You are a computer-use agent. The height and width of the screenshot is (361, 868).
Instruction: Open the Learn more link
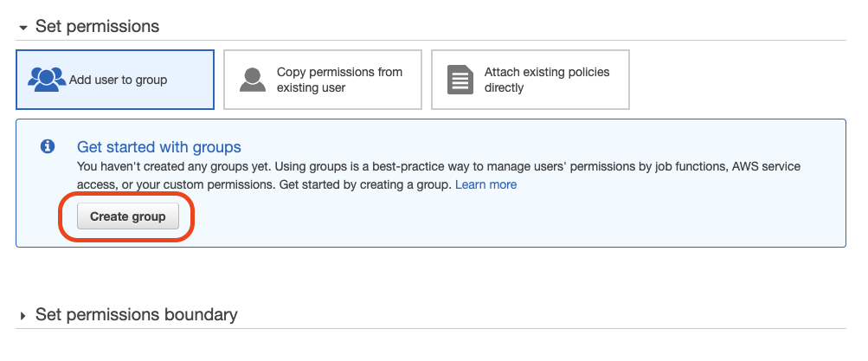pos(486,184)
